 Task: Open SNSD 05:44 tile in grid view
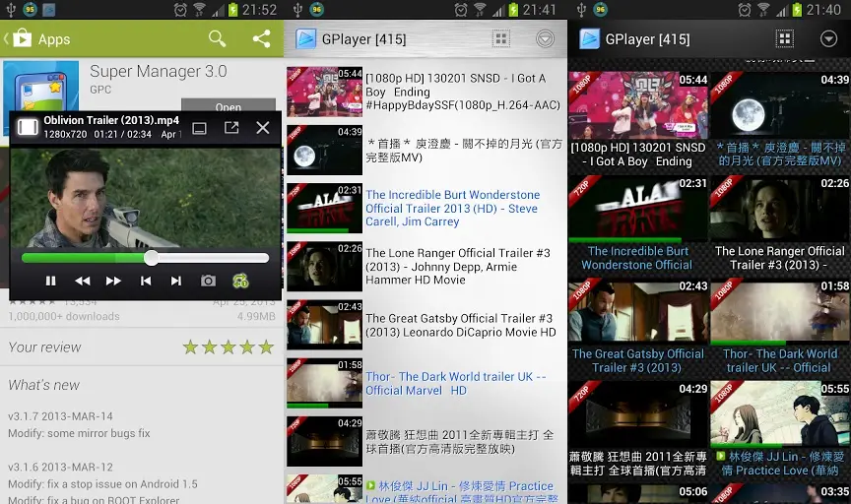638,105
